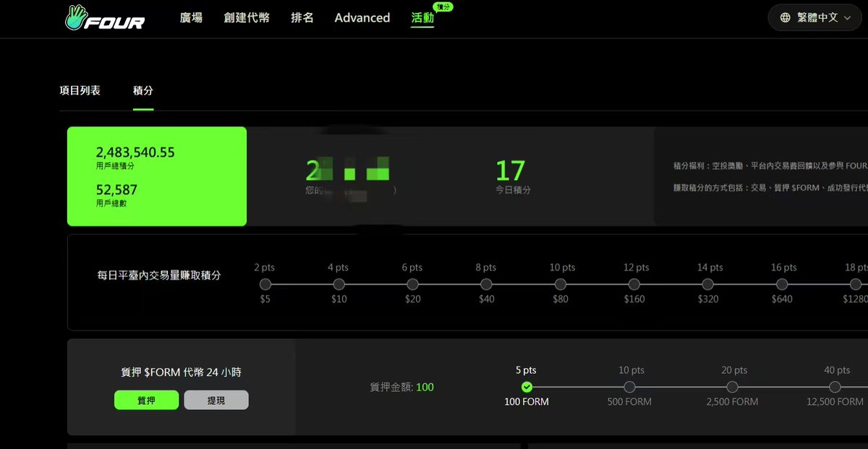Image resolution: width=868 pixels, height=449 pixels.
Task: Select the Advanced menu item
Action: click(x=362, y=17)
